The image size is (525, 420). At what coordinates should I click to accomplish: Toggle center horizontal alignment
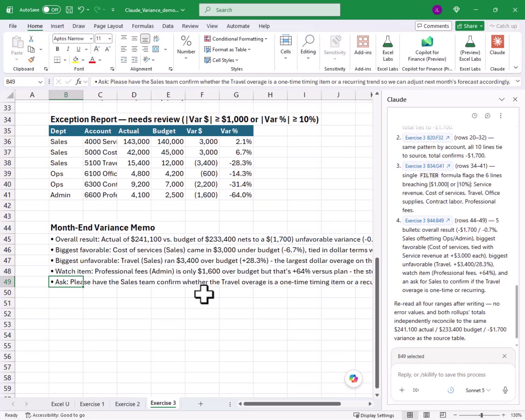tap(135, 49)
